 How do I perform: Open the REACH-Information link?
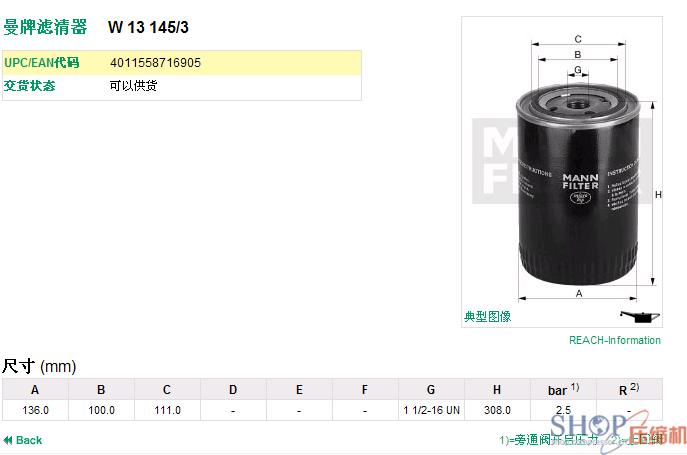coord(614,340)
